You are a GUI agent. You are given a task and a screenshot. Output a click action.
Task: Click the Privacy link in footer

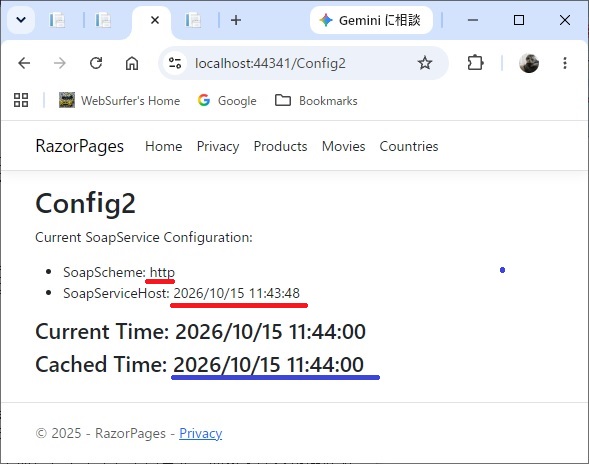[x=201, y=433]
